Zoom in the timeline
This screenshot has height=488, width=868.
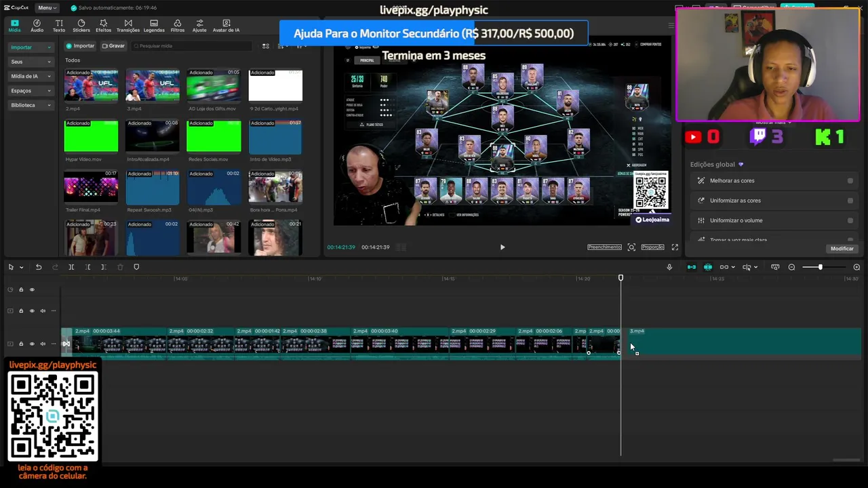(x=856, y=267)
